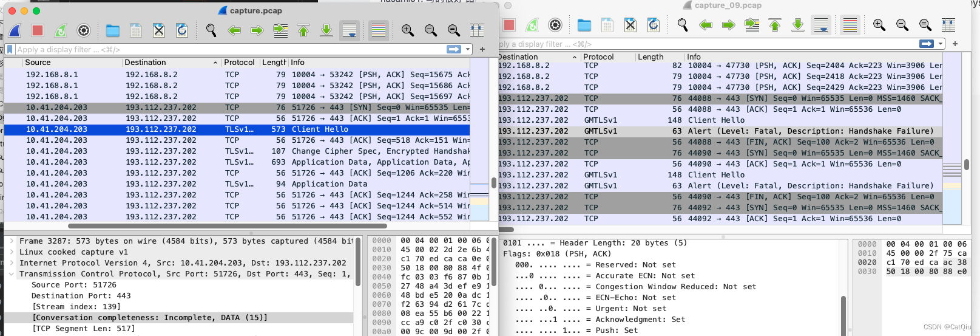Start capture with shark fin icon in capture.pcap
This screenshot has width=980, height=336.
(x=15, y=30)
